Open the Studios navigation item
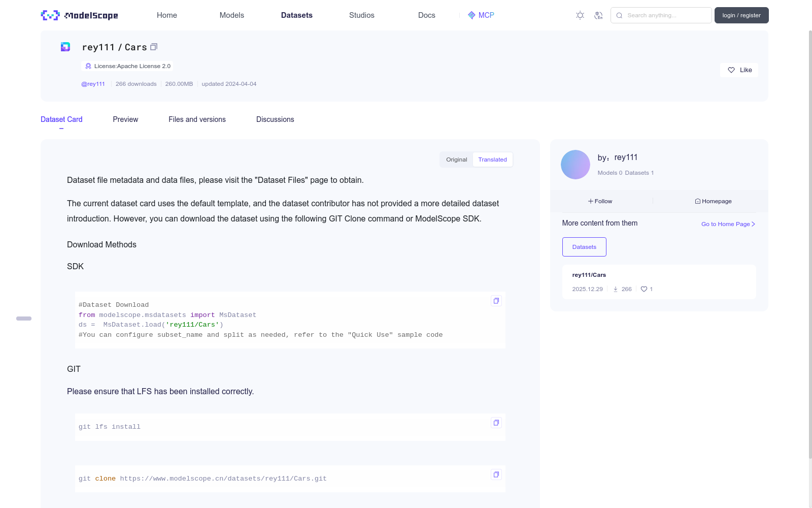 (x=362, y=15)
